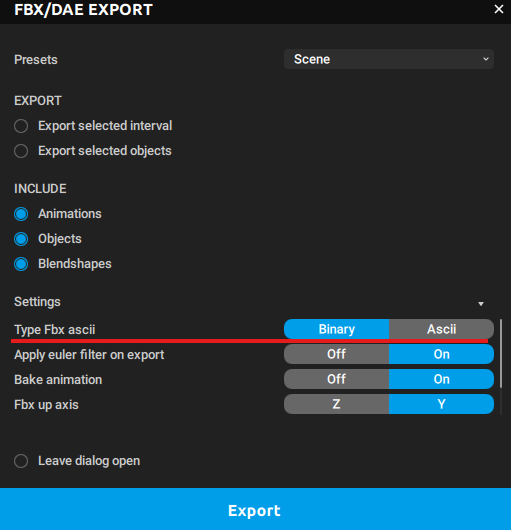Toggle the Animations include option

[x=21, y=214]
